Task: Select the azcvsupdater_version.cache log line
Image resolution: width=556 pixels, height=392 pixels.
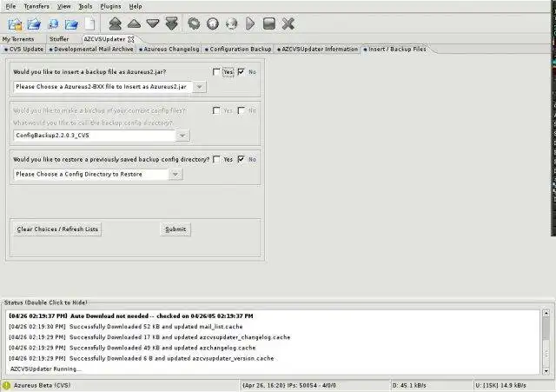Action: click(x=141, y=359)
